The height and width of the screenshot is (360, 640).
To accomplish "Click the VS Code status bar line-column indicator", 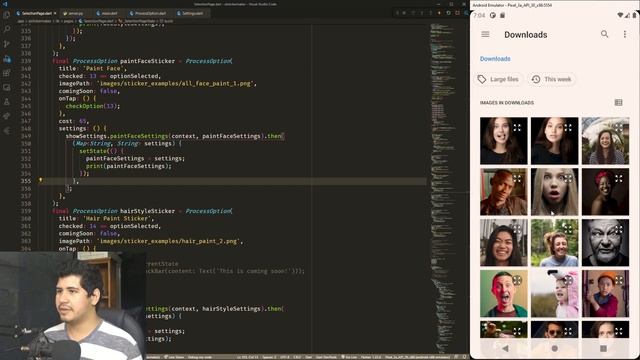I will (248, 357).
